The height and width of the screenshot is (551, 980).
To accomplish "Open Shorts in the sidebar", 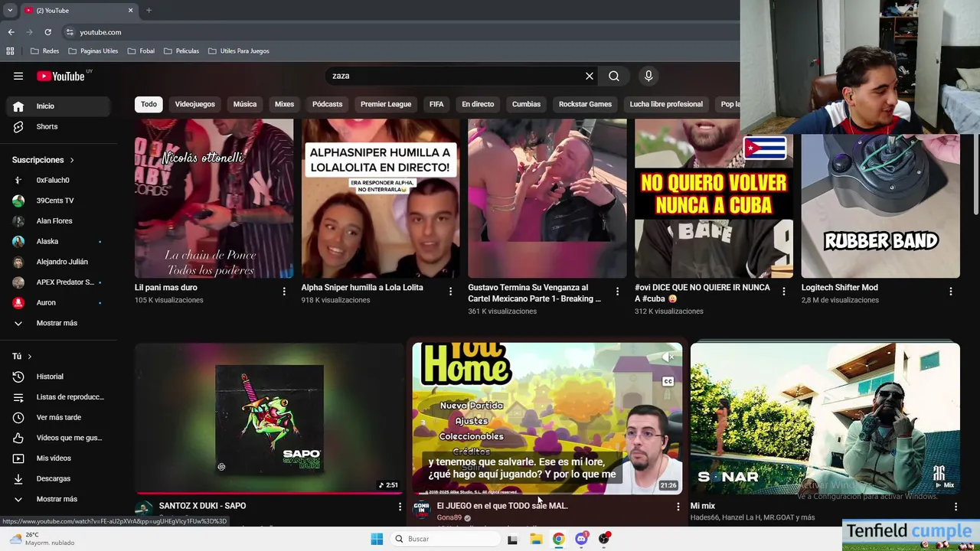I will pyautogui.click(x=57, y=126).
